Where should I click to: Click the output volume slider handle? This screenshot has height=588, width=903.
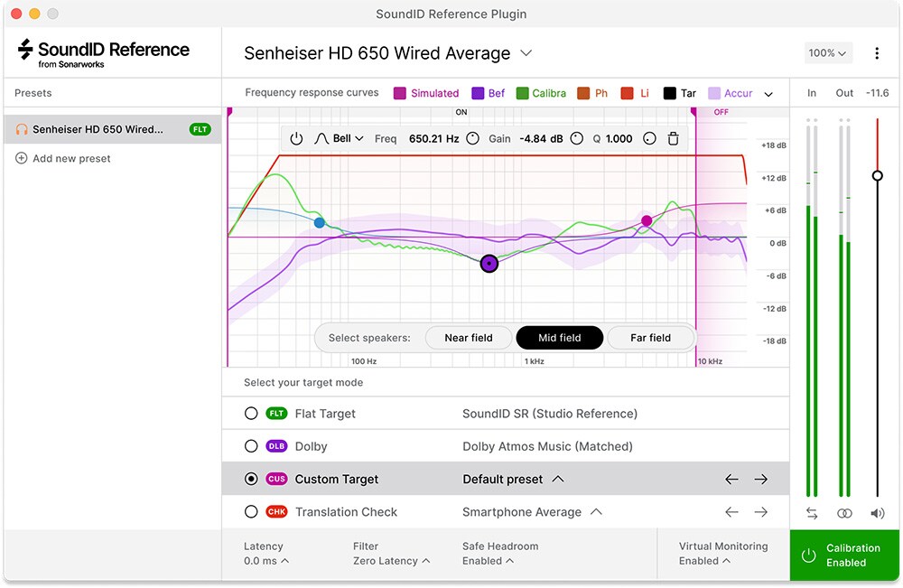coord(877,175)
